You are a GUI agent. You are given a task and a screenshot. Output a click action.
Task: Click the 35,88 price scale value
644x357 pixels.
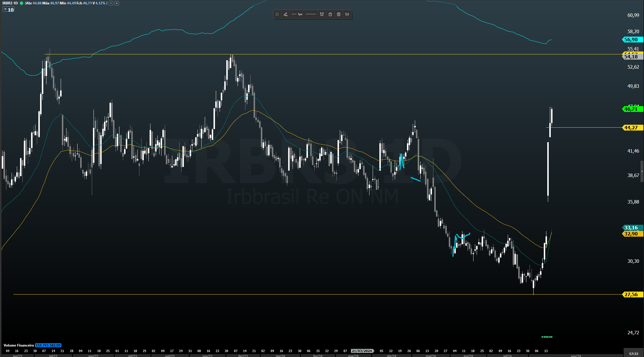633,202
